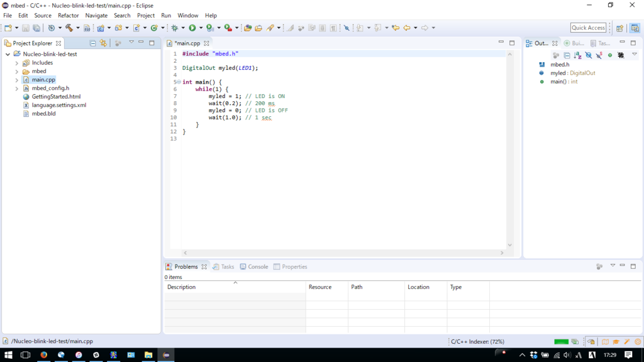Open the Navigate menu
Image resolution: width=644 pixels, height=362 pixels.
pos(96,16)
